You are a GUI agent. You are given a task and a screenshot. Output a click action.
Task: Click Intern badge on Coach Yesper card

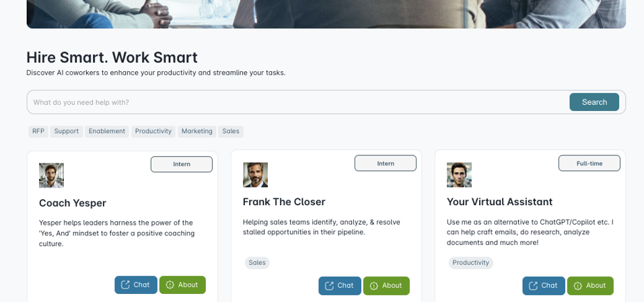182,164
